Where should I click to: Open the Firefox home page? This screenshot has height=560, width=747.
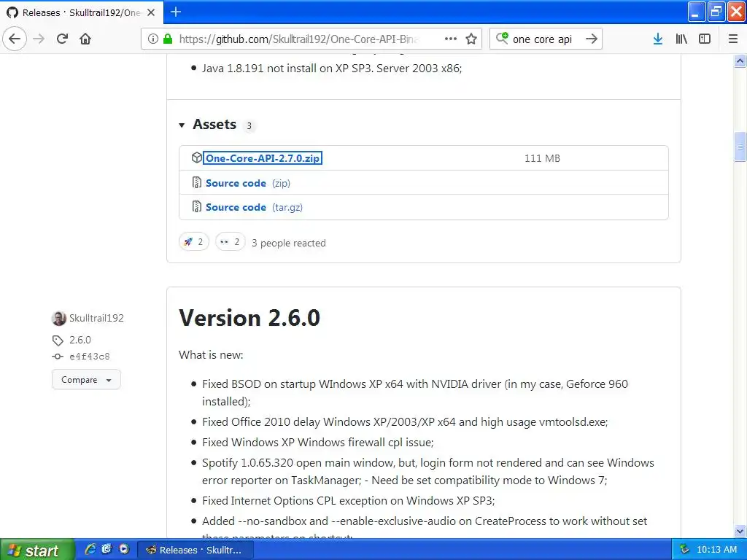85,39
